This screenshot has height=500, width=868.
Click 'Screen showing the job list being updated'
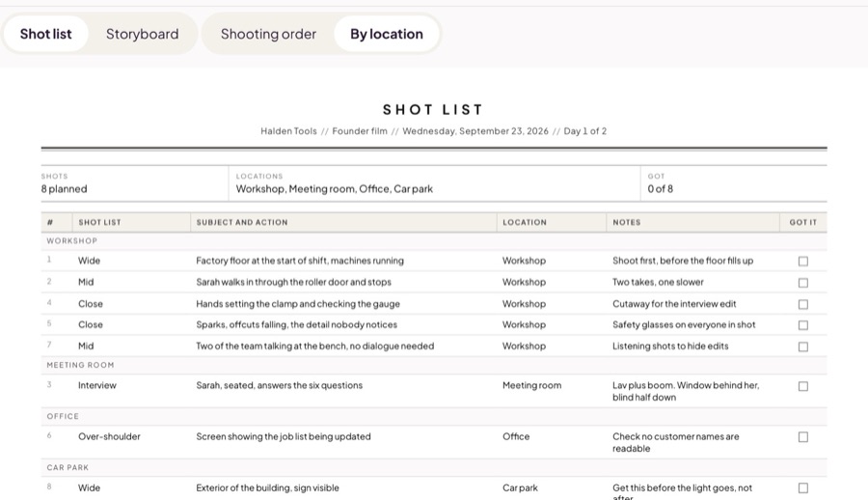(284, 437)
